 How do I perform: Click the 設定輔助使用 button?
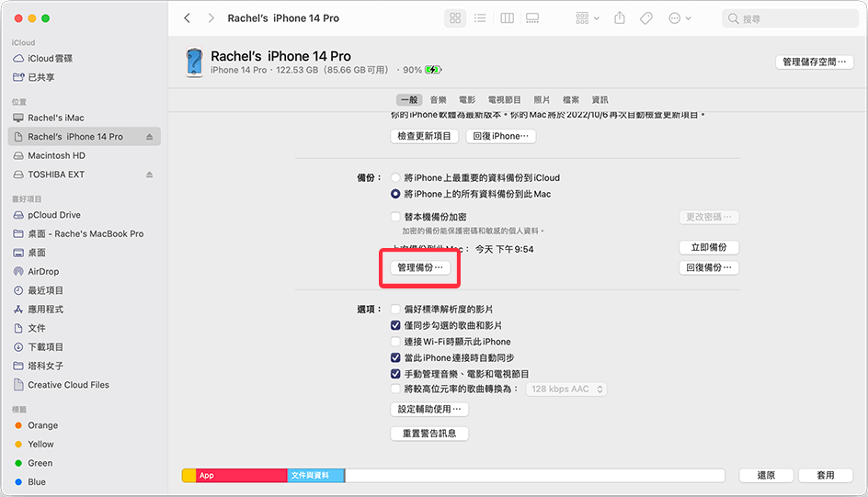coord(429,409)
